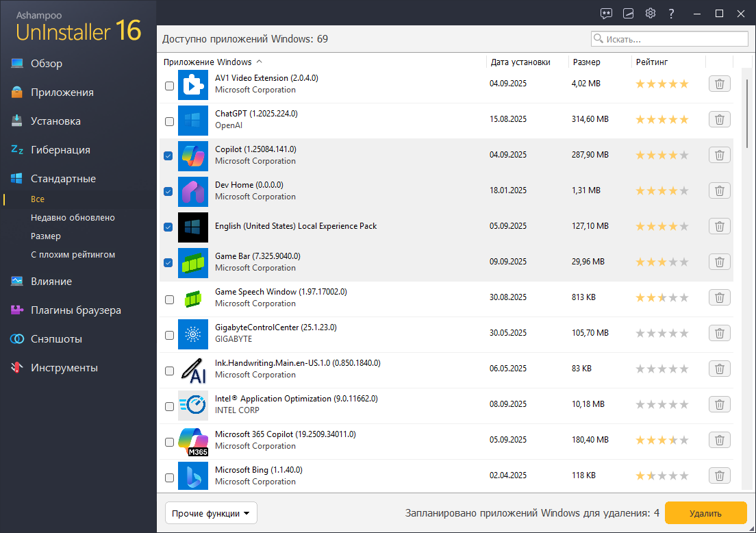Select the Размер subcategory
The image size is (756, 533).
pyautogui.click(x=46, y=236)
